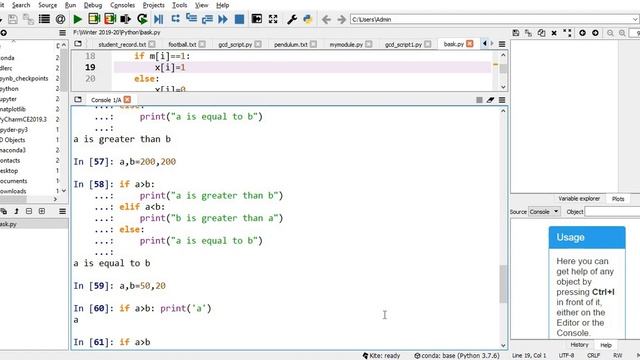Switch to the Plots tab
This screenshot has width=640, height=360.
point(618,199)
